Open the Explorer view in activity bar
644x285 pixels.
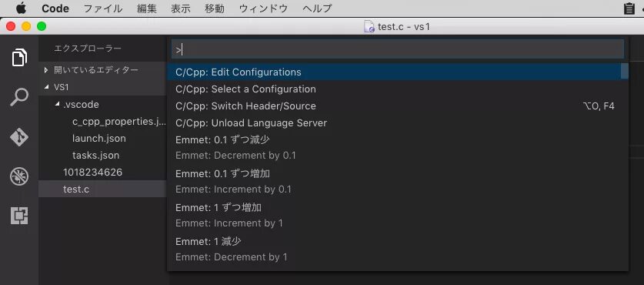[x=19, y=57]
